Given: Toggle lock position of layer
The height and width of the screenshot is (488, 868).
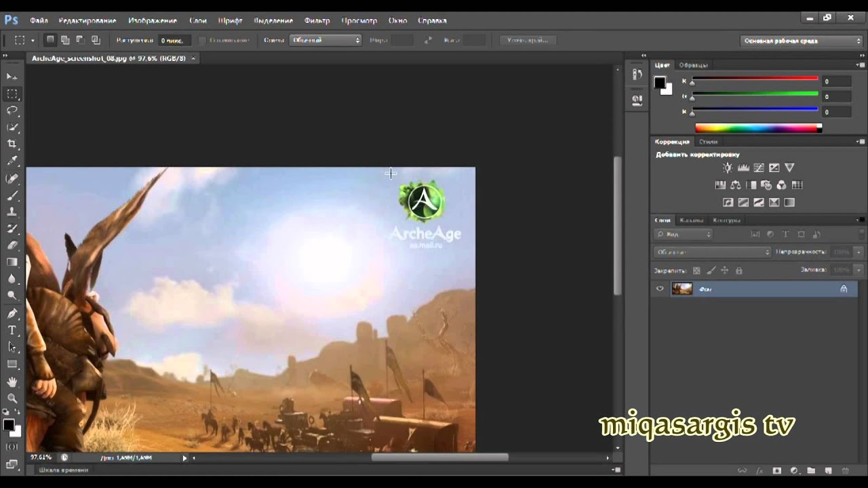Looking at the screenshot, I should point(724,270).
